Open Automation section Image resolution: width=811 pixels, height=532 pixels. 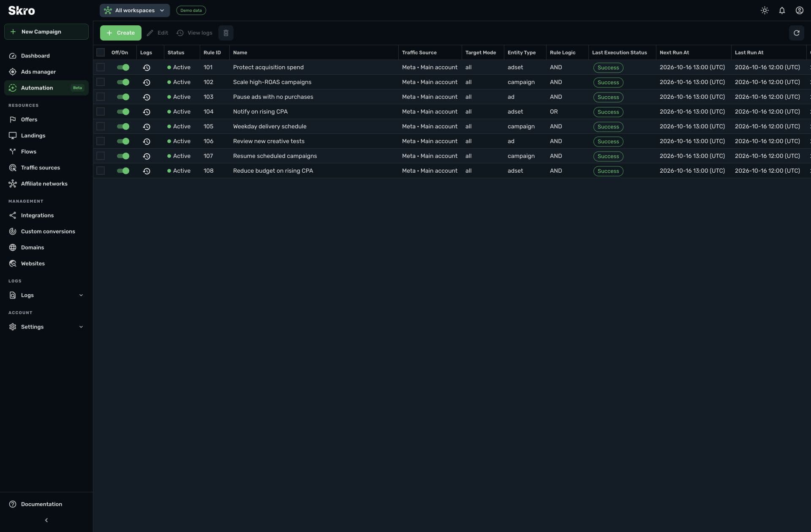(x=46, y=88)
